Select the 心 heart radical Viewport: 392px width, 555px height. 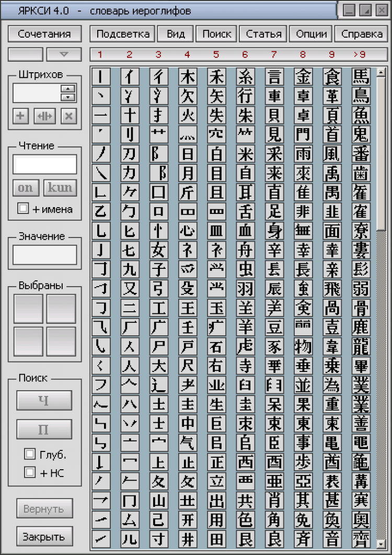pyautogui.click(x=188, y=231)
